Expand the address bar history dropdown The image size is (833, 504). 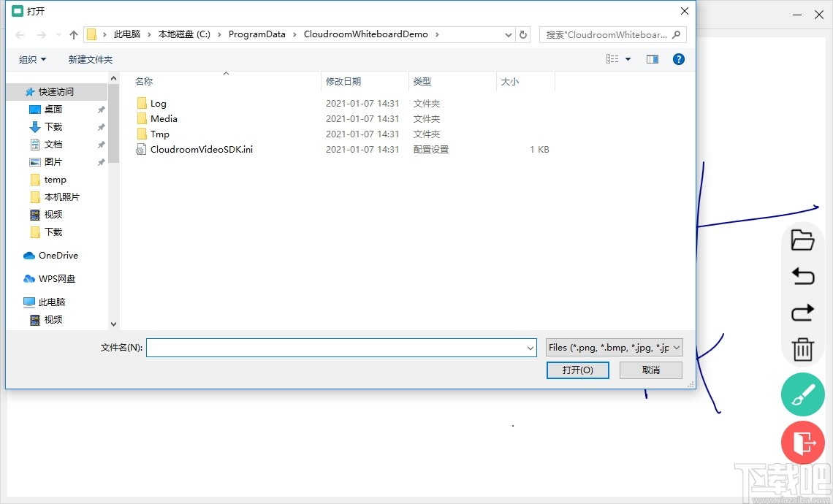click(509, 34)
